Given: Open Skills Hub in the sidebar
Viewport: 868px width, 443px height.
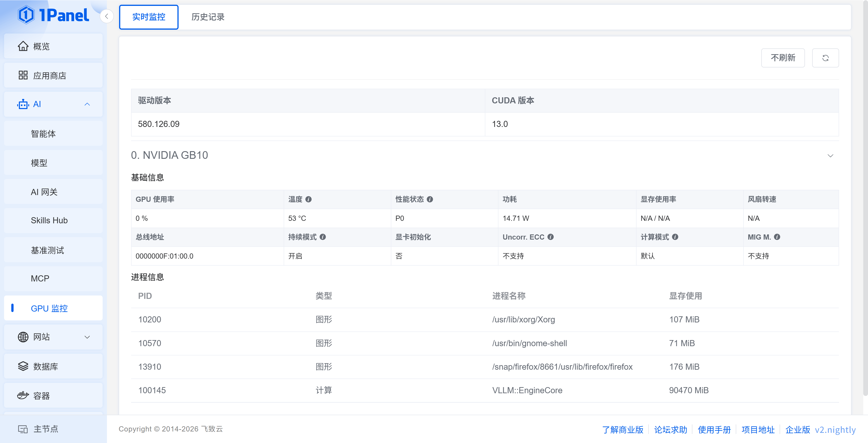Looking at the screenshot, I should pos(53,221).
